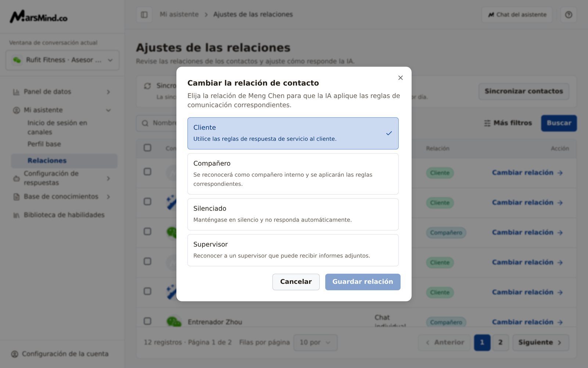Click the sync refresh icon
The height and width of the screenshot is (368, 588).
tap(147, 86)
